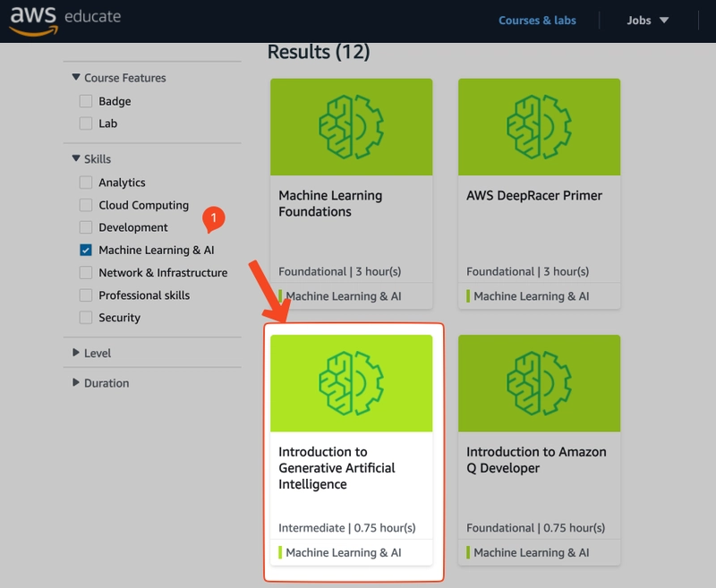Click the Machine Learning & AI tag on DeepRacer card
Viewport: 716px width, 588px height.
coord(531,296)
